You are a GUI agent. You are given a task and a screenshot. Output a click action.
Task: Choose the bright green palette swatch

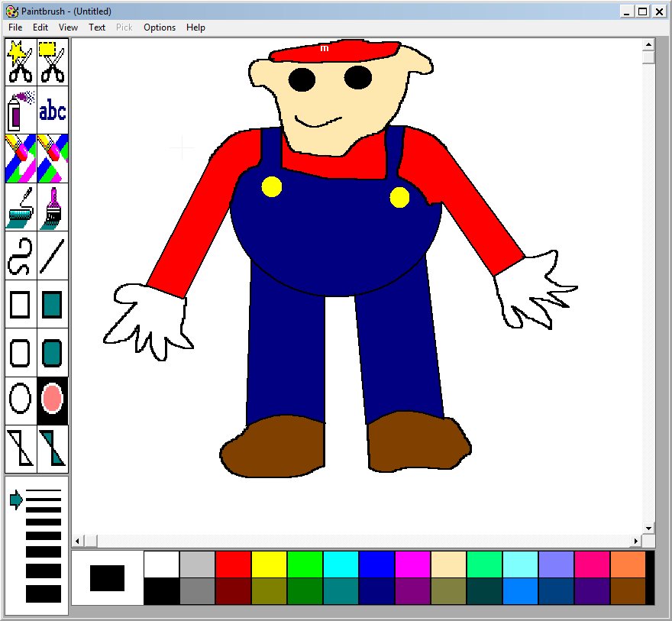pos(305,564)
